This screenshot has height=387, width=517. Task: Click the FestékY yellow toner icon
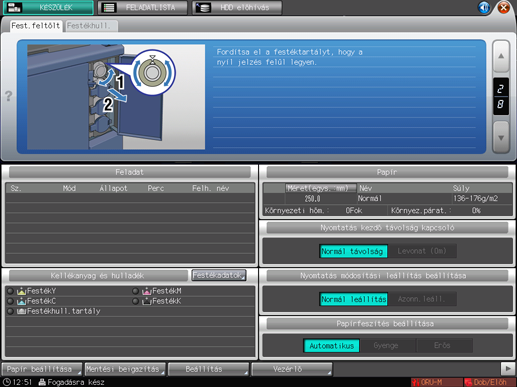click(x=21, y=291)
